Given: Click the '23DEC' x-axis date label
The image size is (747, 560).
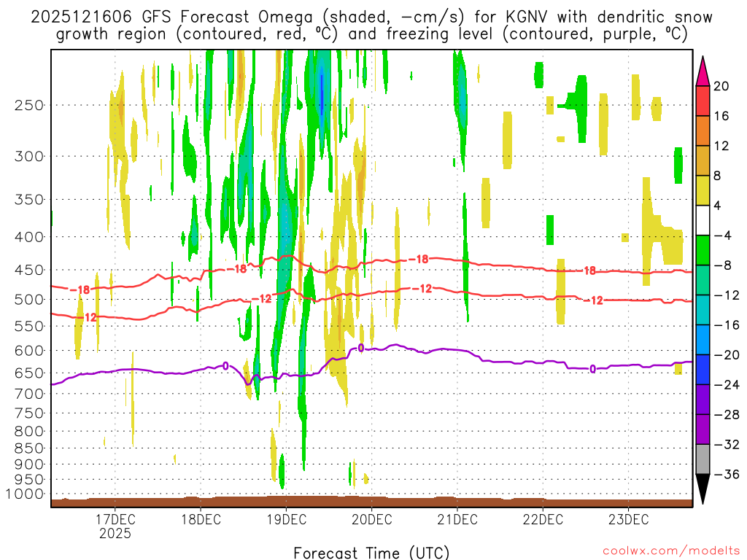Looking at the screenshot, I should click(628, 519).
